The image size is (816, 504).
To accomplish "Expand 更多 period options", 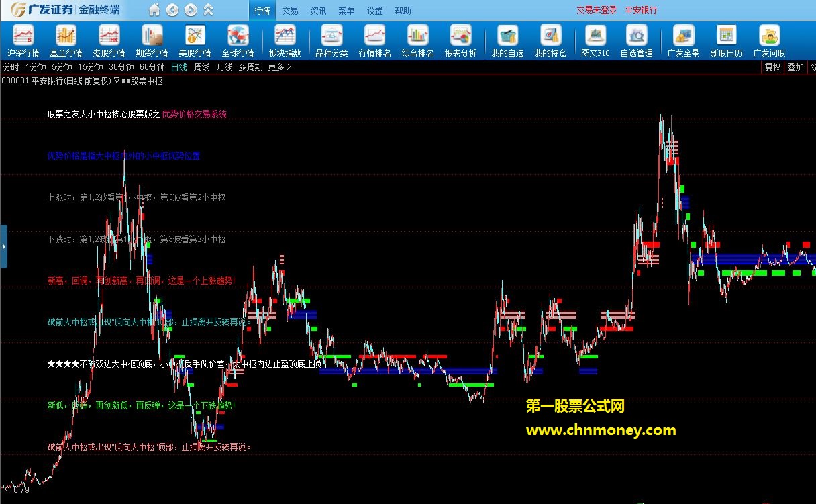I will point(279,67).
